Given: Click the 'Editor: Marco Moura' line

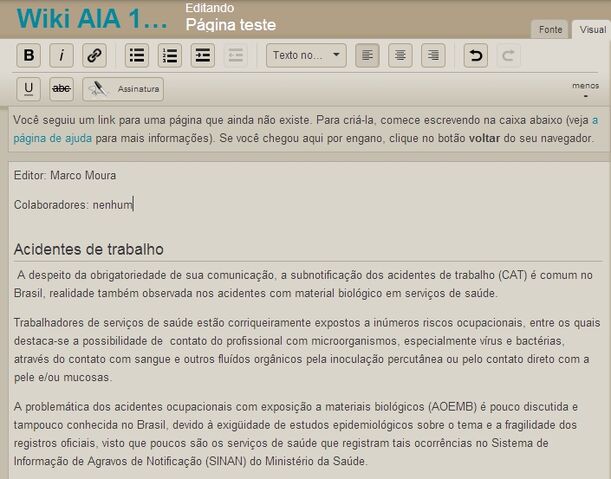Looking at the screenshot, I should (65, 175).
